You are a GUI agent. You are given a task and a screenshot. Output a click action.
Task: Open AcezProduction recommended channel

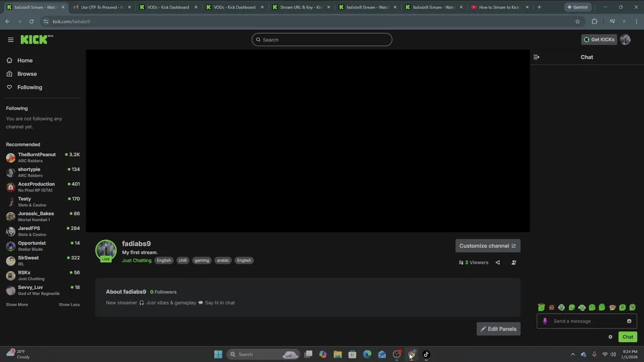pos(43,187)
